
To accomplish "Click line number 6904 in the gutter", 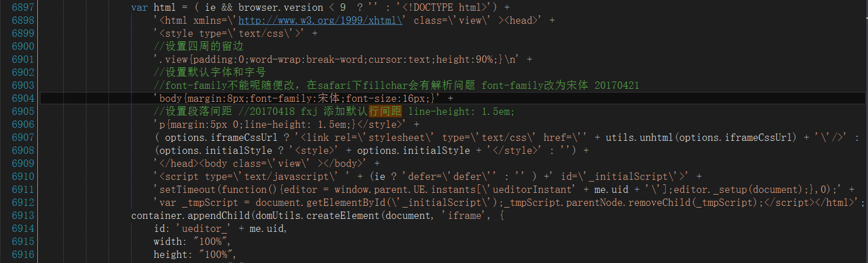I will (23, 98).
